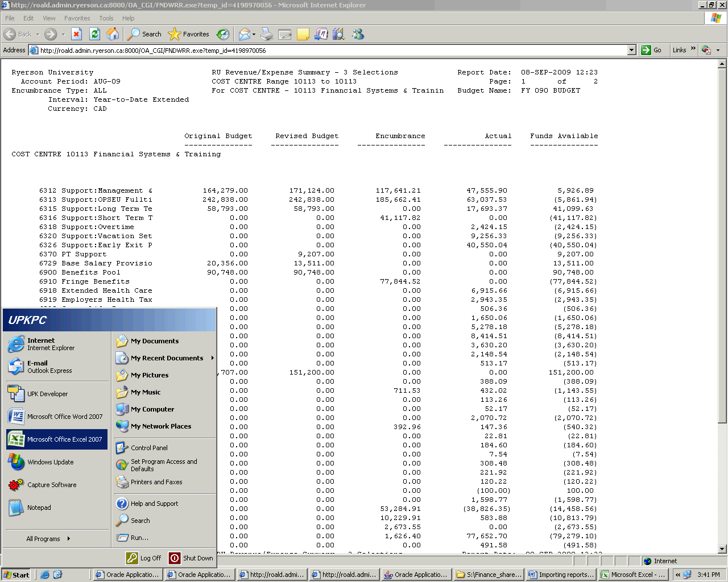Open the Tools menu
728x582 pixels.
point(106,18)
